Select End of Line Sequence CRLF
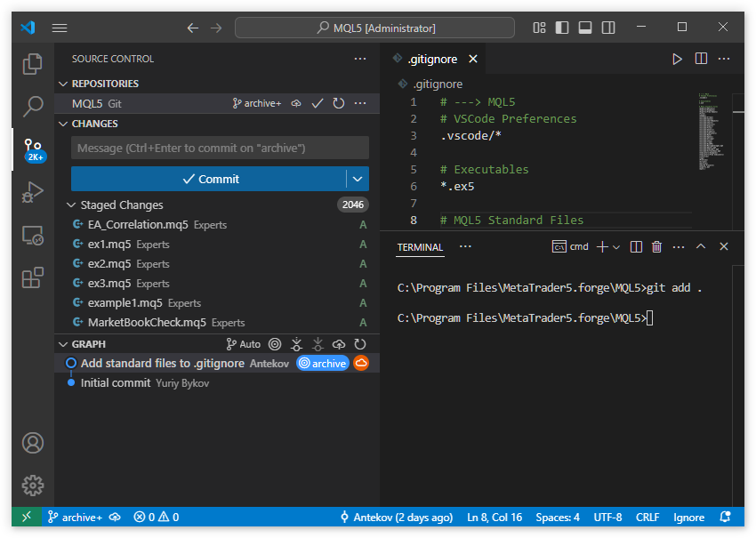Viewport: 756px width, 538px height. [647, 518]
